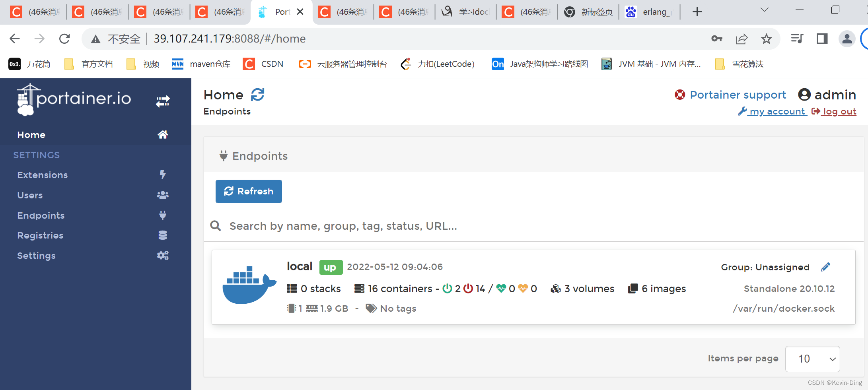Open the Items per page dropdown
The height and width of the screenshot is (390, 868).
click(812, 359)
